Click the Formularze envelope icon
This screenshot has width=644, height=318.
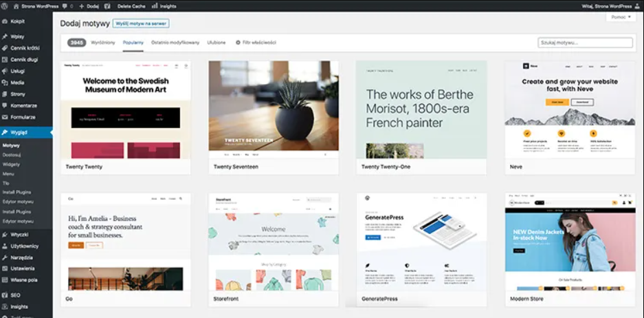(5, 117)
